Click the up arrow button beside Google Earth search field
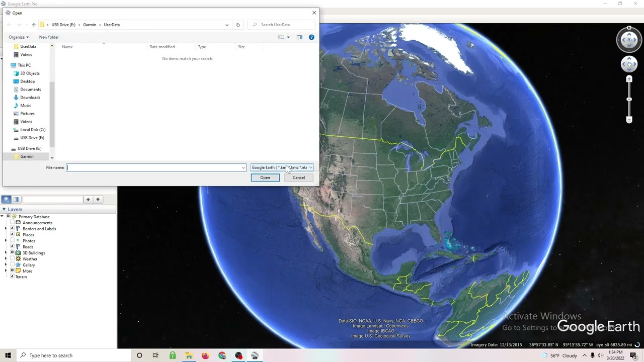The height and width of the screenshot is (362, 644). pos(88,200)
